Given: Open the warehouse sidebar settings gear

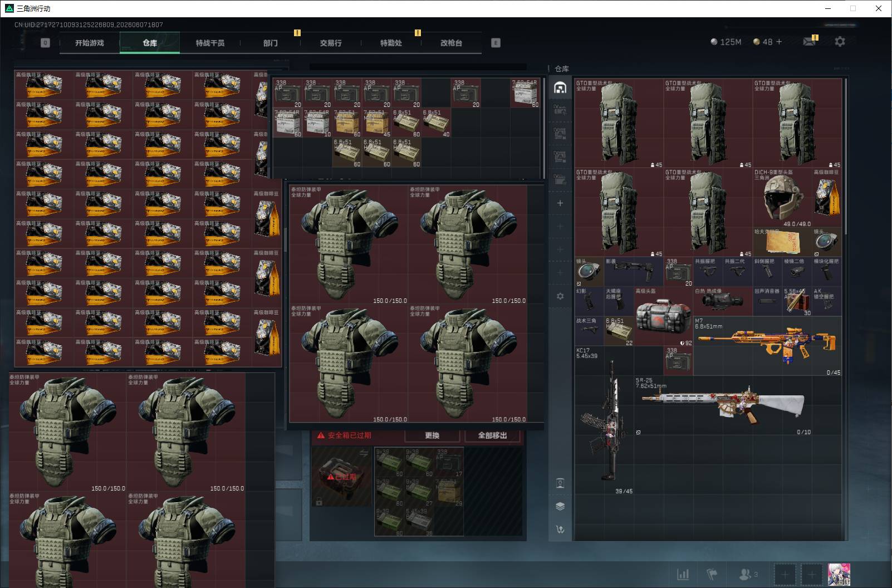Looking at the screenshot, I should 560,296.
